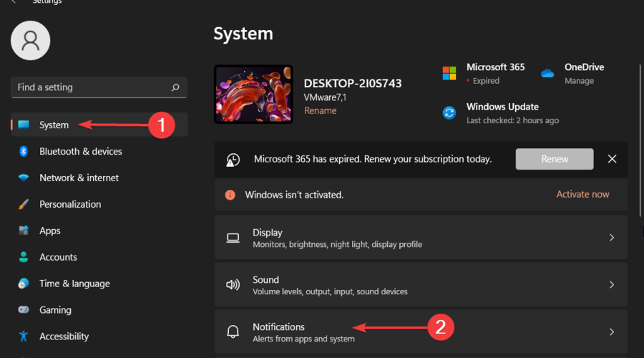Open Notifications settings via its chevron
The height and width of the screenshot is (358, 644).
(x=611, y=332)
